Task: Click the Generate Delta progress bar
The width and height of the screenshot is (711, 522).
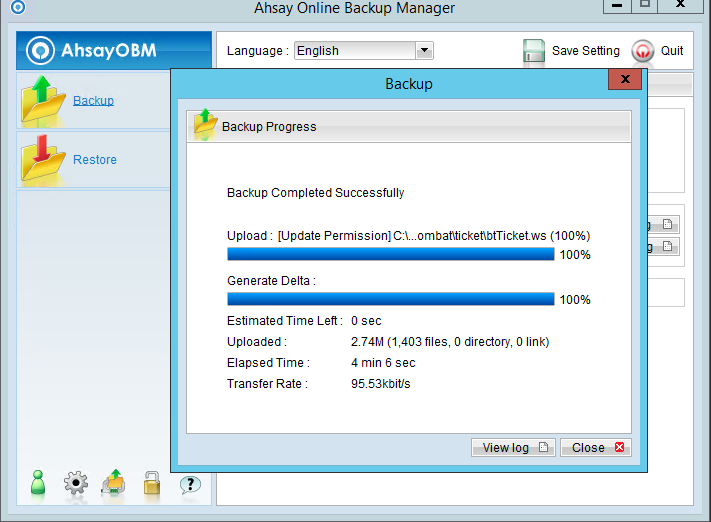Action: pos(390,299)
